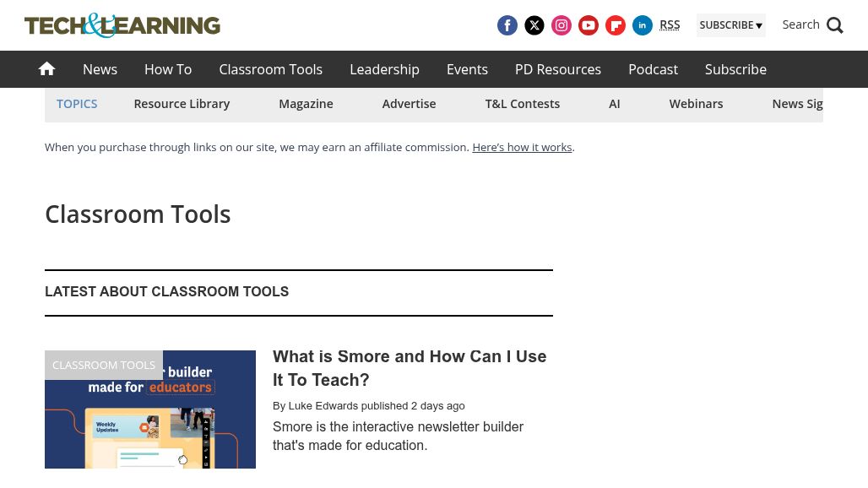Select the News Sig topic link
The height and width of the screenshot is (488, 868).
(798, 104)
